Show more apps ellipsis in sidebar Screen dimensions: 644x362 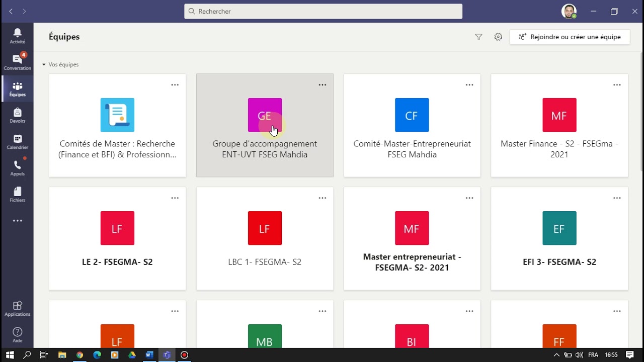tap(17, 221)
